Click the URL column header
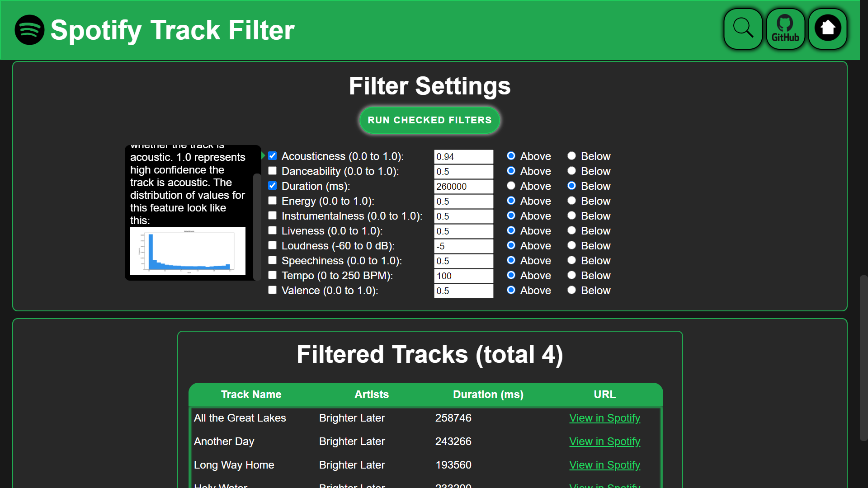The width and height of the screenshot is (868, 488). [x=604, y=394]
